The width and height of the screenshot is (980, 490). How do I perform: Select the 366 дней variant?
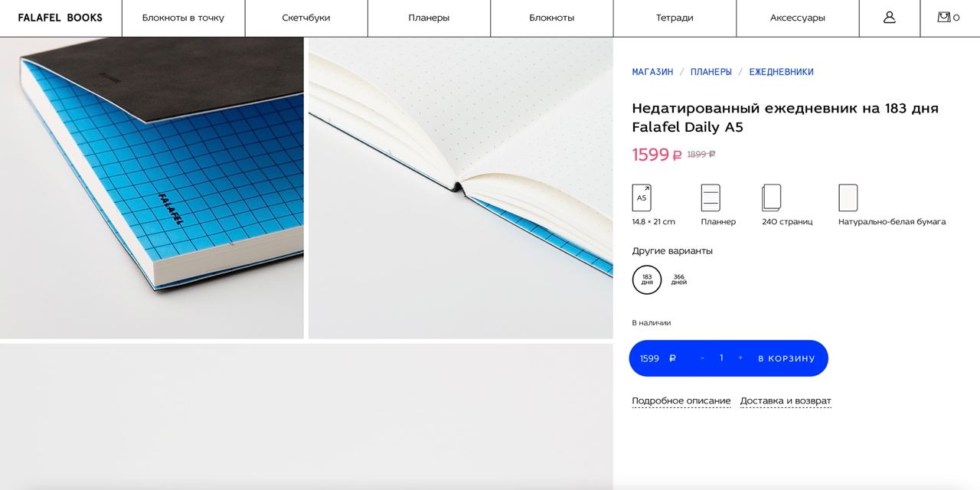679,279
